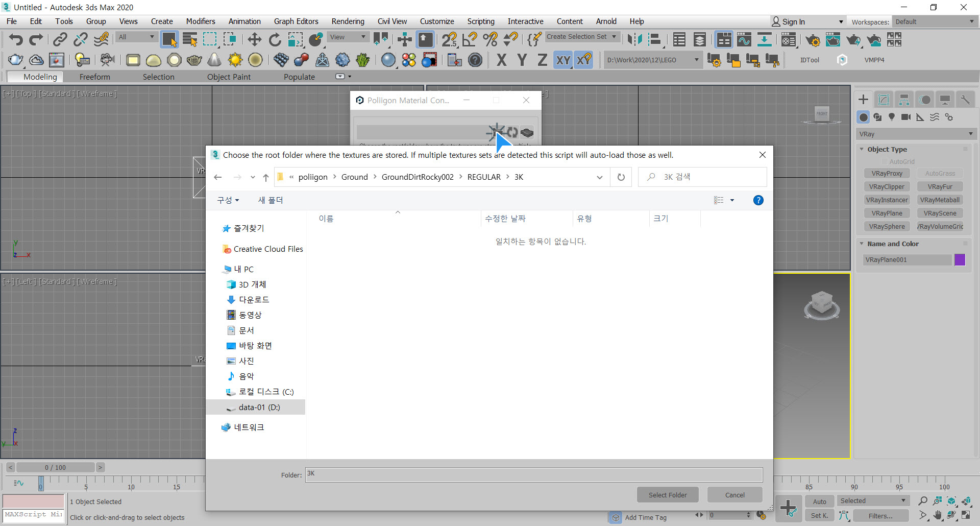Image resolution: width=980 pixels, height=526 pixels.
Task: Click the Undo arrow in main toolbar
Action: (16, 39)
